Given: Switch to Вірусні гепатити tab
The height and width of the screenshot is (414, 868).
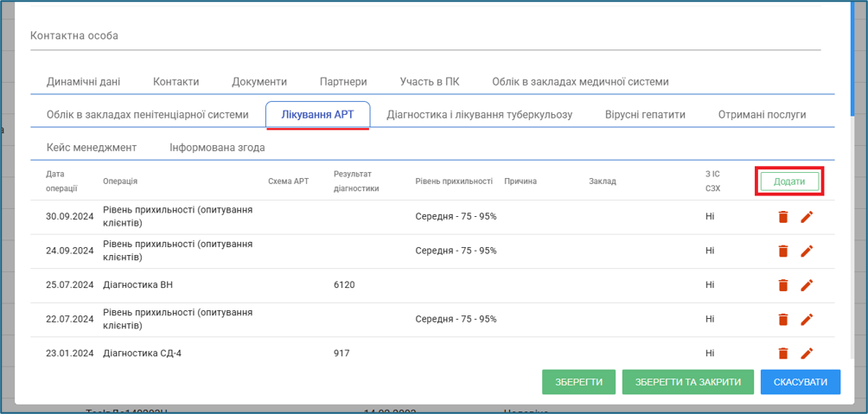Looking at the screenshot, I should pyautogui.click(x=646, y=115).
